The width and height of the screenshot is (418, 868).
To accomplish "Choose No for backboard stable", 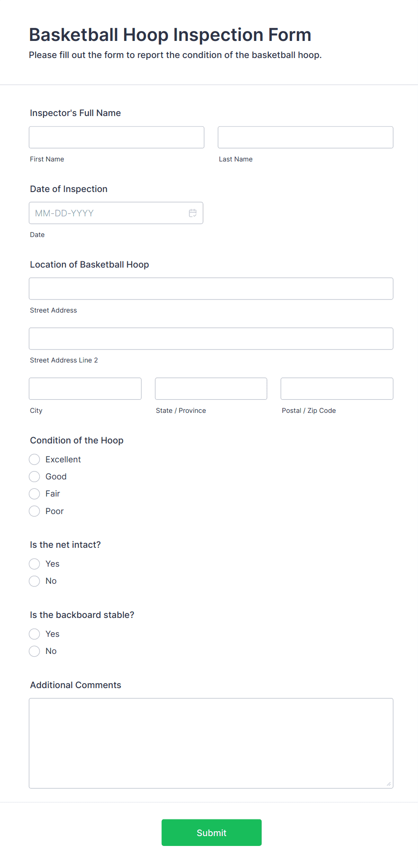I will click(35, 651).
